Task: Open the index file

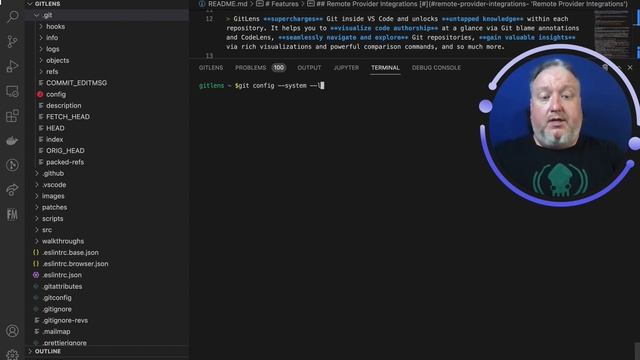Action: (x=54, y=140)
